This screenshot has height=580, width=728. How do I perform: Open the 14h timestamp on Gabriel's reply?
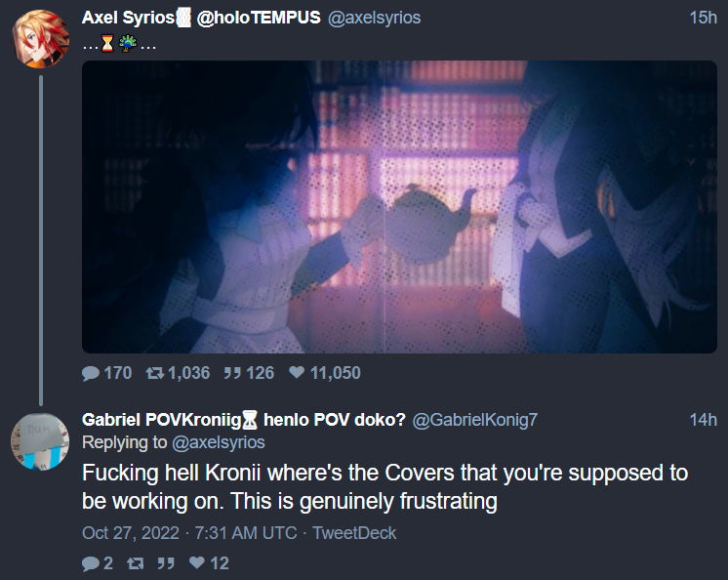[x=703, y=420]
